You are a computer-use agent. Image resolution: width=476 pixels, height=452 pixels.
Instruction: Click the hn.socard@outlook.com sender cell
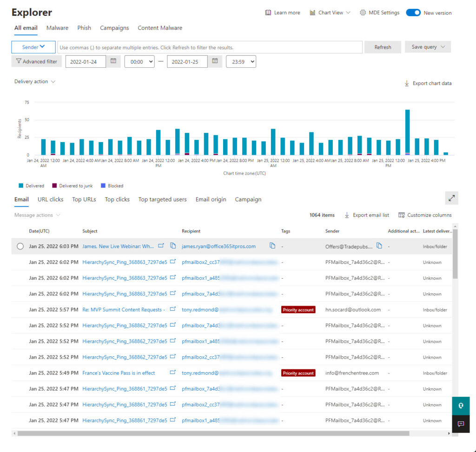point(353,309)
